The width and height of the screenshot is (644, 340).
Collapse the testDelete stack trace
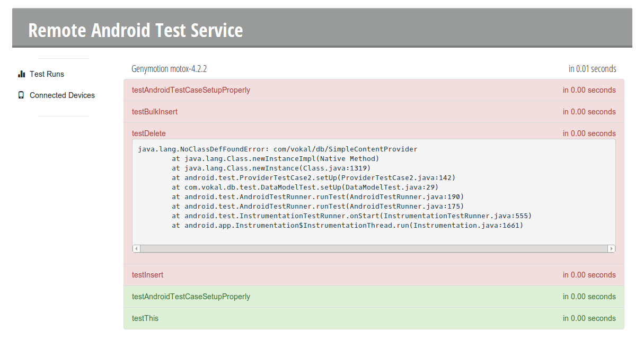pyautogui.click(x=149, y=133)
